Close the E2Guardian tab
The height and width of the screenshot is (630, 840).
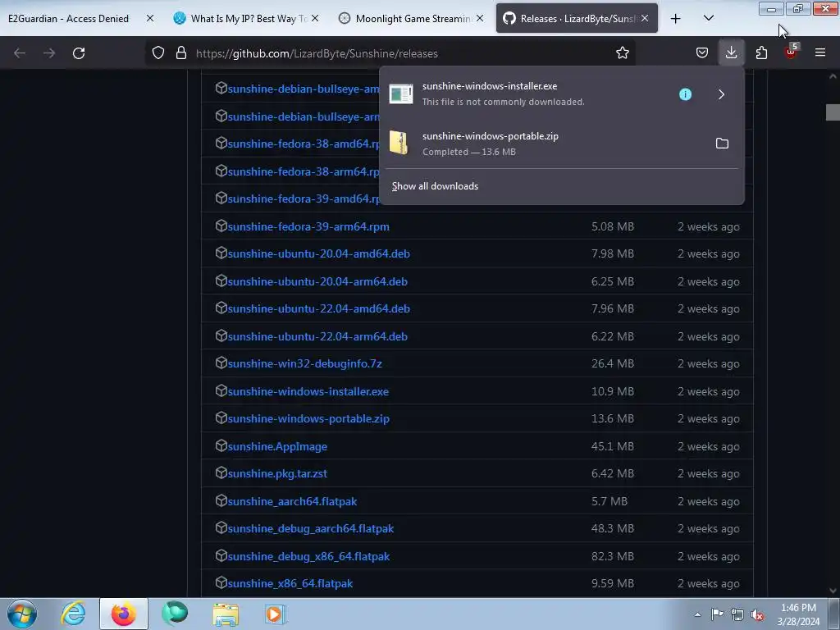click(x=150, y=18)
